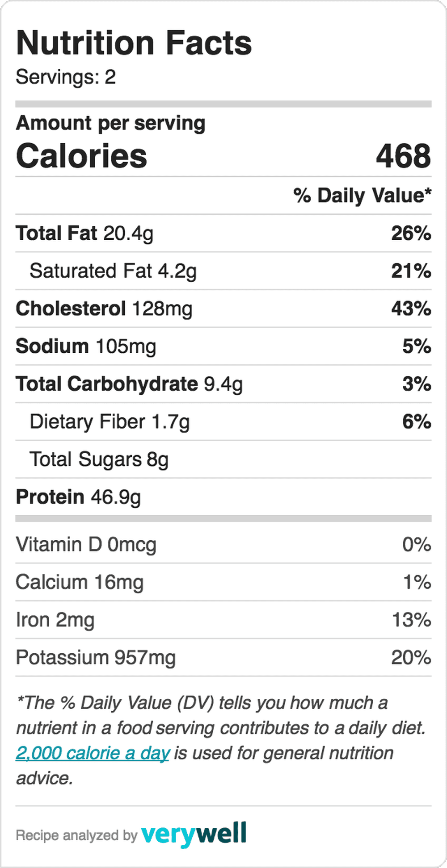447x868 pixels.
Task: Click the Vitamin D 0mcg row
Action: click(223, 544)
